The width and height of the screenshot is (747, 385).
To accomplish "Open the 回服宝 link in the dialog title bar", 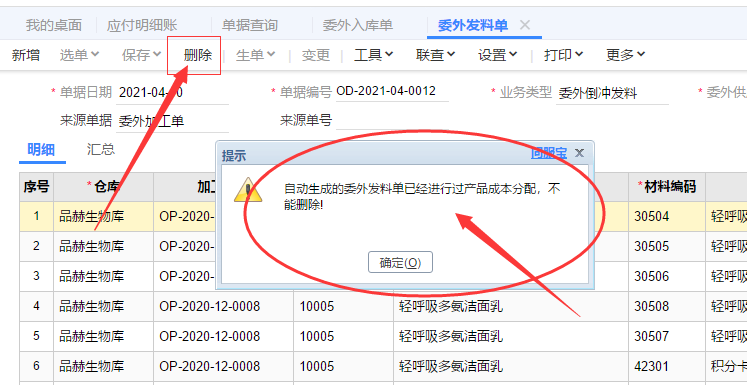I will [x=549, y=153].
